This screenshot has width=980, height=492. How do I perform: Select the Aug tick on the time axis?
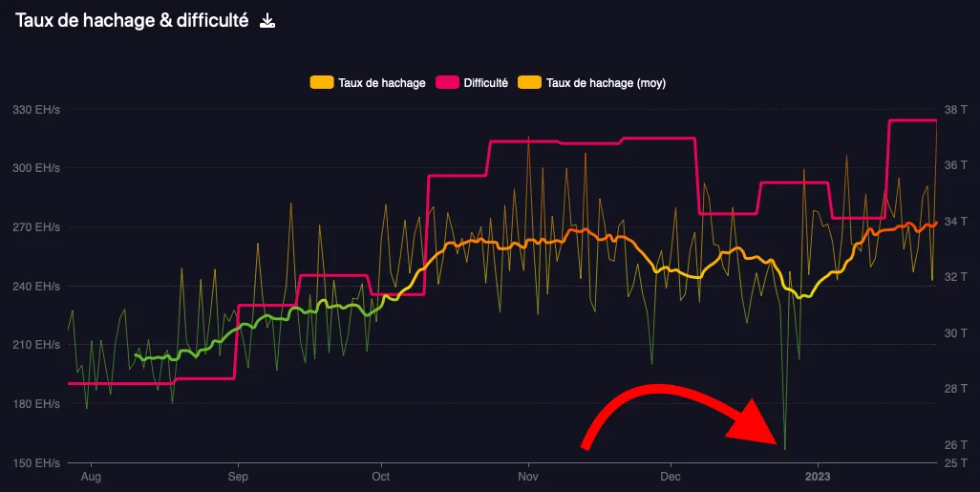coord(91,477)
